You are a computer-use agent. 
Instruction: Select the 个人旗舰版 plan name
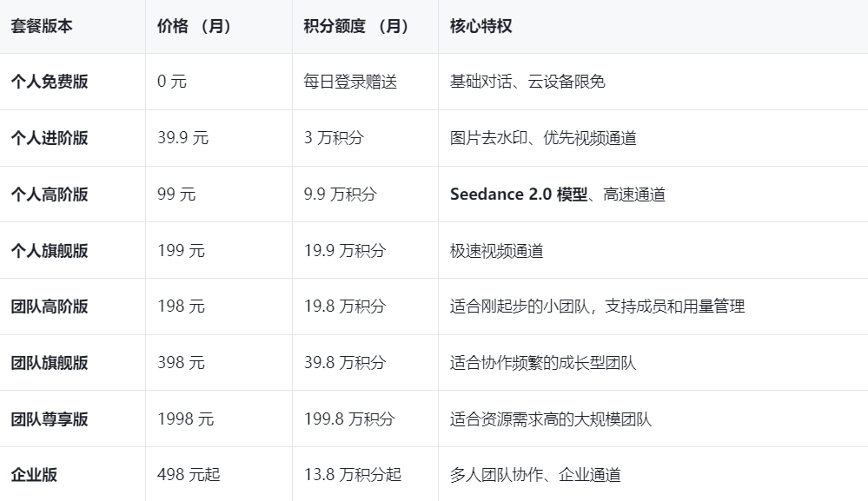tap(50, 251)
